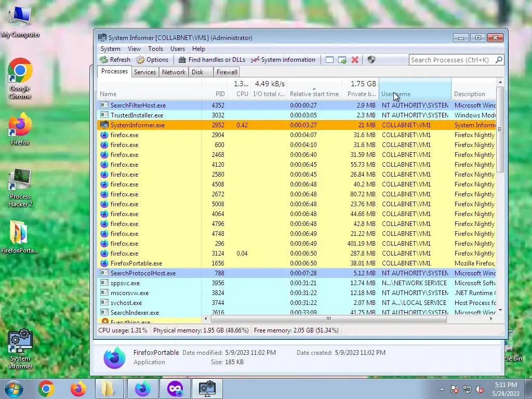Open Chrome from the taskbar
This screenshot has height=399, width=532.
point(46,389)
